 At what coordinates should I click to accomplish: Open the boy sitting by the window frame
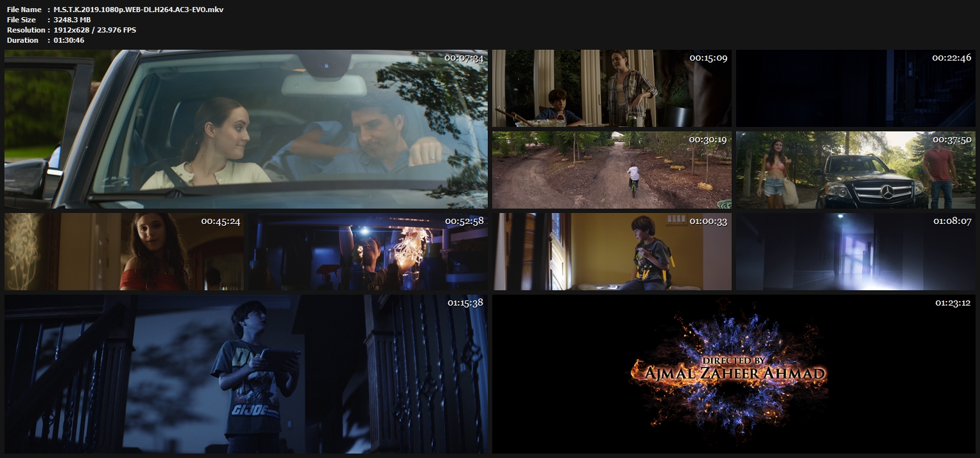click(x=612, y=252)
